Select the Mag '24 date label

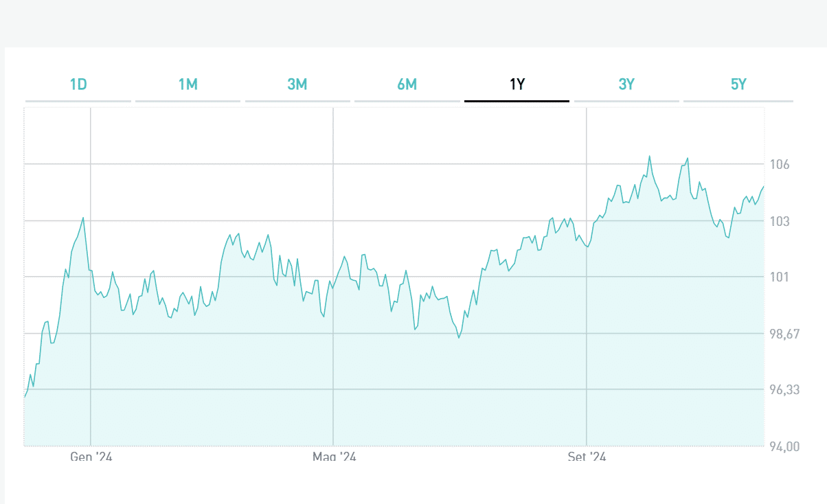(334, 457)
